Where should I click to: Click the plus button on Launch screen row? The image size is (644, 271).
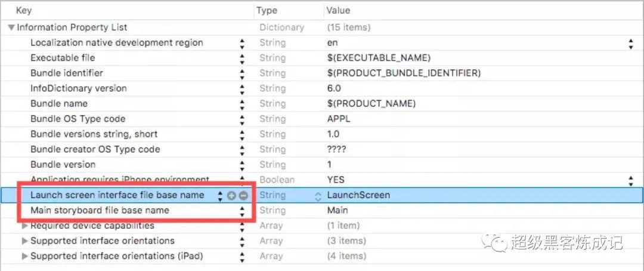231,195
